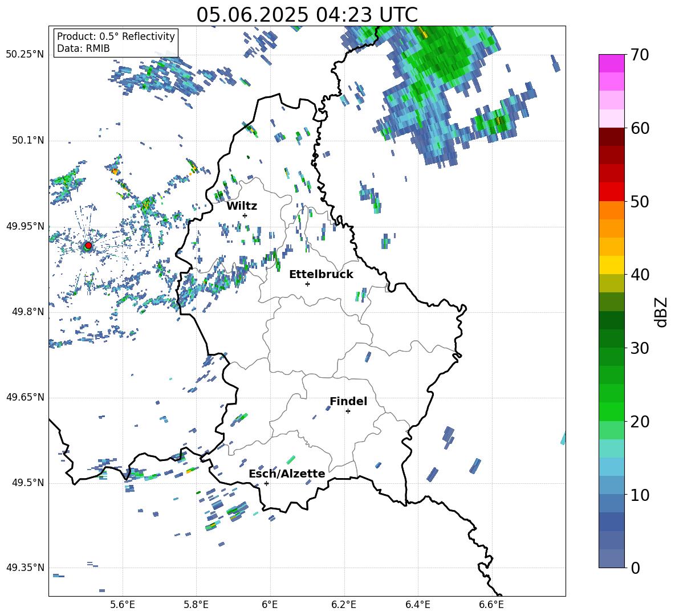The height and width of the screenshot is (616, 675).
Task: Click the 49.5°N latitude label
Action: click(x=27, y=483)
